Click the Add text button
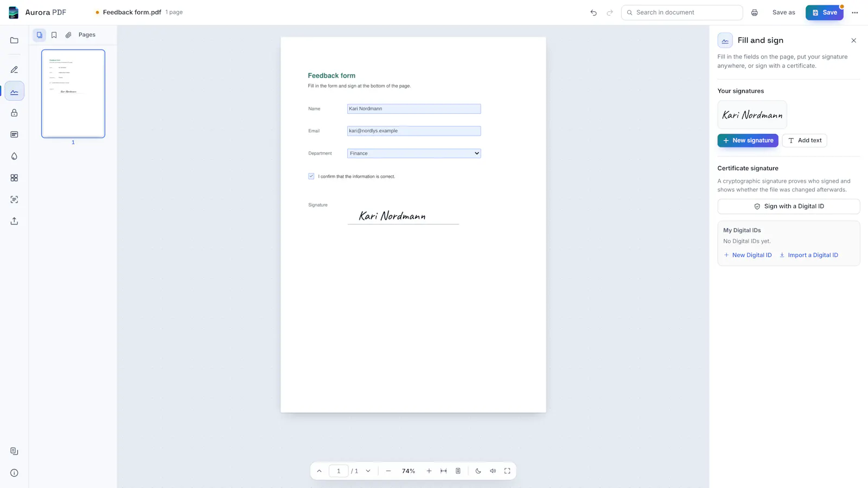 click(805, 140)
